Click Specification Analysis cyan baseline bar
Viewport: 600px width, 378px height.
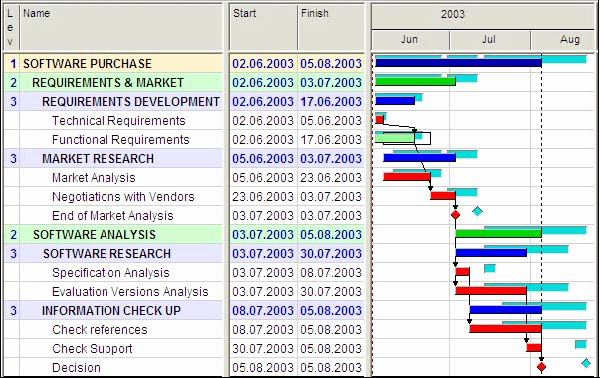coord(490,268)
